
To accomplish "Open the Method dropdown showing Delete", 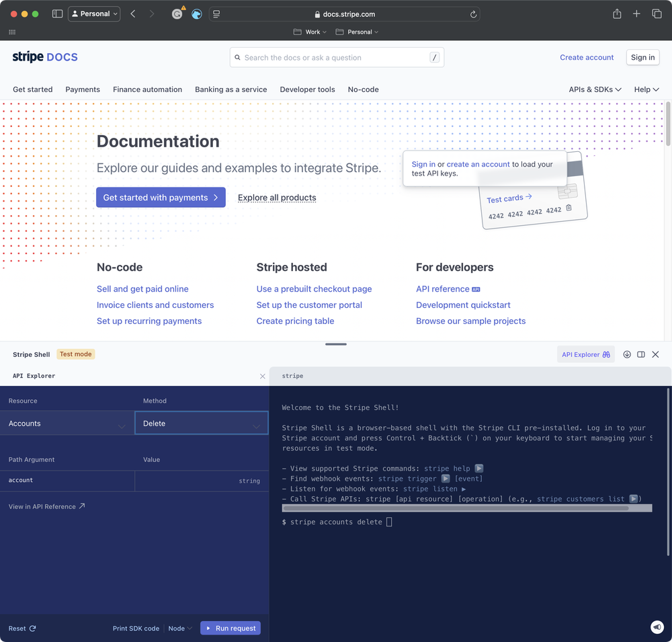I will point(202,424).
